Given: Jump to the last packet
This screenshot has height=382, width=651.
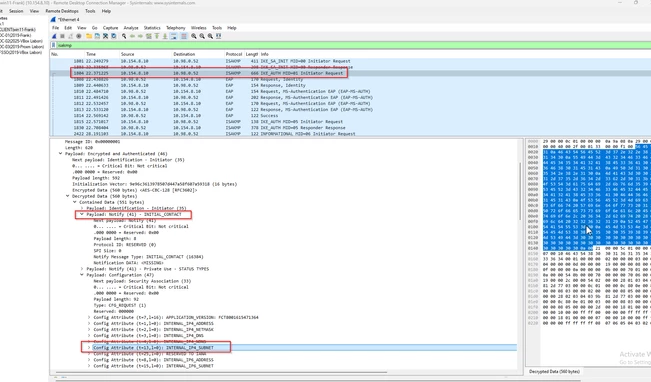Looking at the screenshot, I should coord(165,37).
